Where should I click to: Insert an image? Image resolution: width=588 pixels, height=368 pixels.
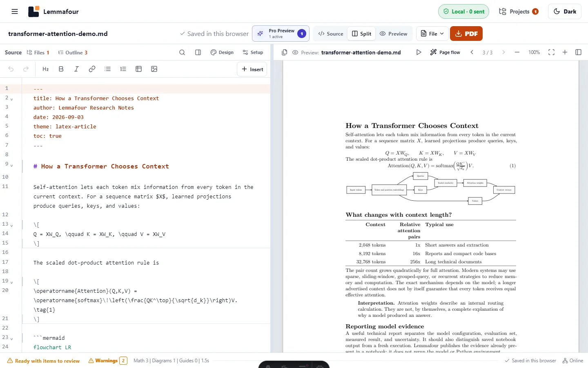[154, 69]
